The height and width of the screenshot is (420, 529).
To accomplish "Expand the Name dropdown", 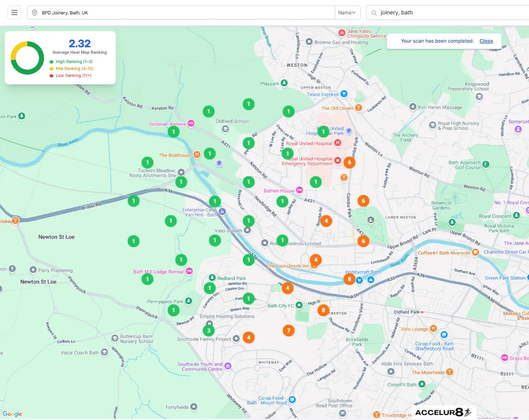I will [x=347, y=13].
